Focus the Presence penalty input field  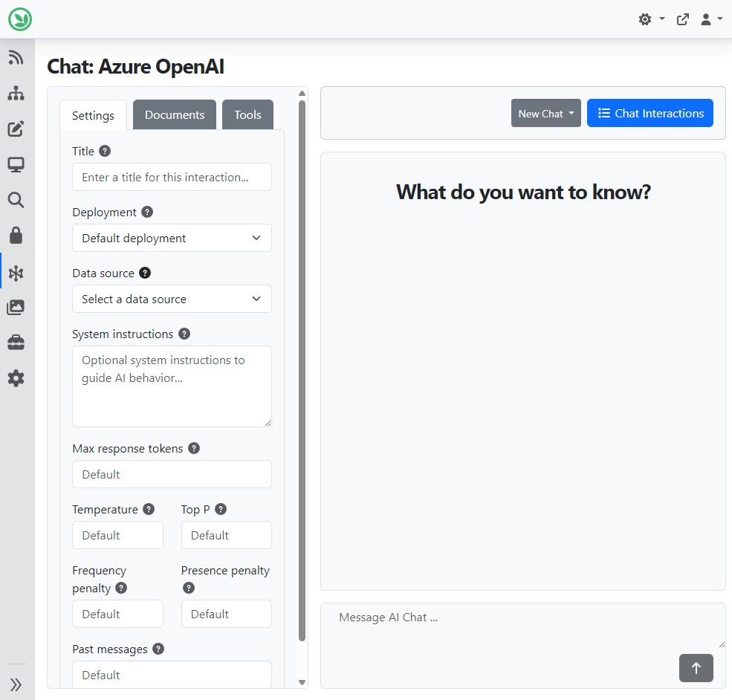227,614
